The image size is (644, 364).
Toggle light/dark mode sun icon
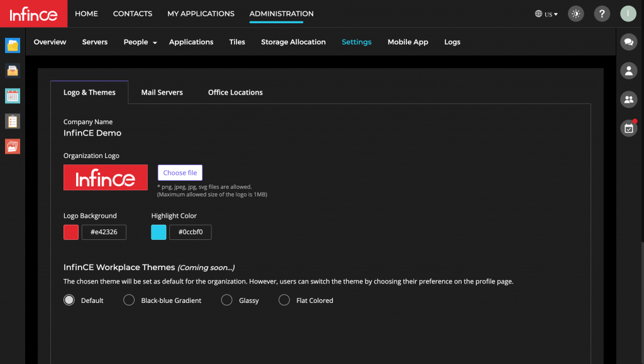(576, 14)
